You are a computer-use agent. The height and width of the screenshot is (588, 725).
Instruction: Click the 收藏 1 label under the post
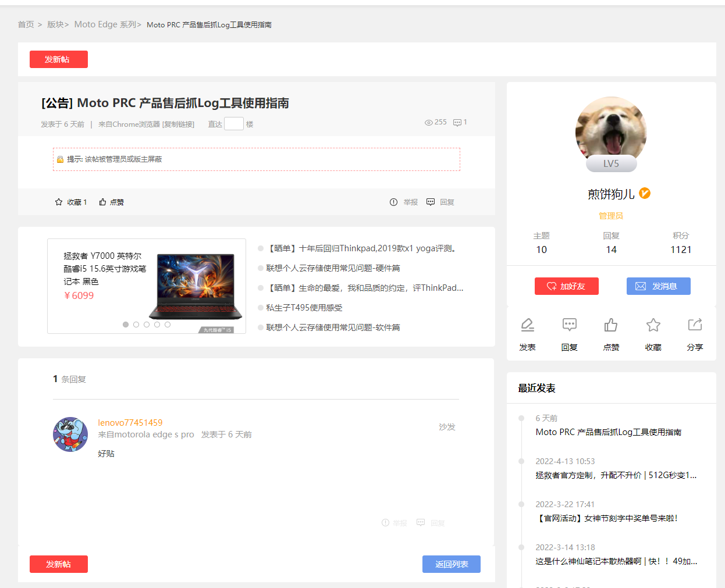pos(77,202)
